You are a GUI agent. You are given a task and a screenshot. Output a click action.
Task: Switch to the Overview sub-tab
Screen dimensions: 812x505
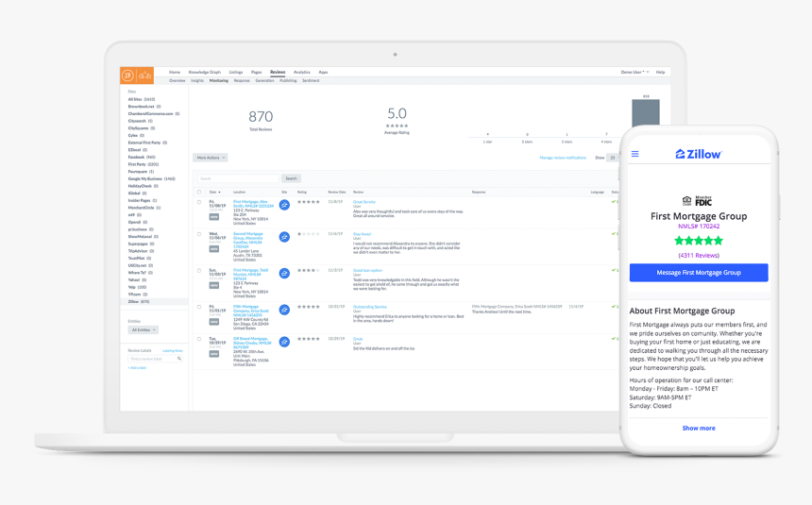pos(178,81)
